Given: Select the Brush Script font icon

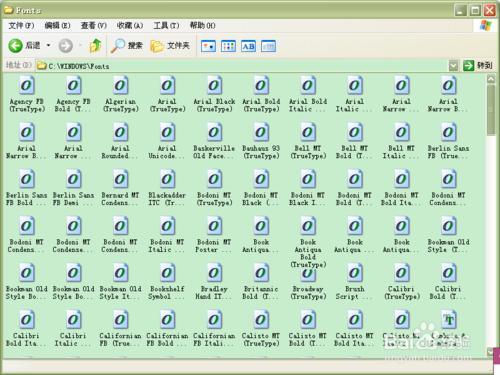Looking at the screenshot, I should tap(355, 281).
